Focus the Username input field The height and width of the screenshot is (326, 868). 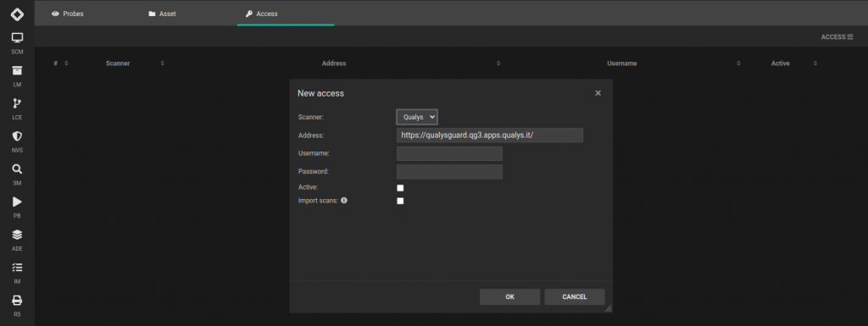pyautogui.click(x=449, y=153)
